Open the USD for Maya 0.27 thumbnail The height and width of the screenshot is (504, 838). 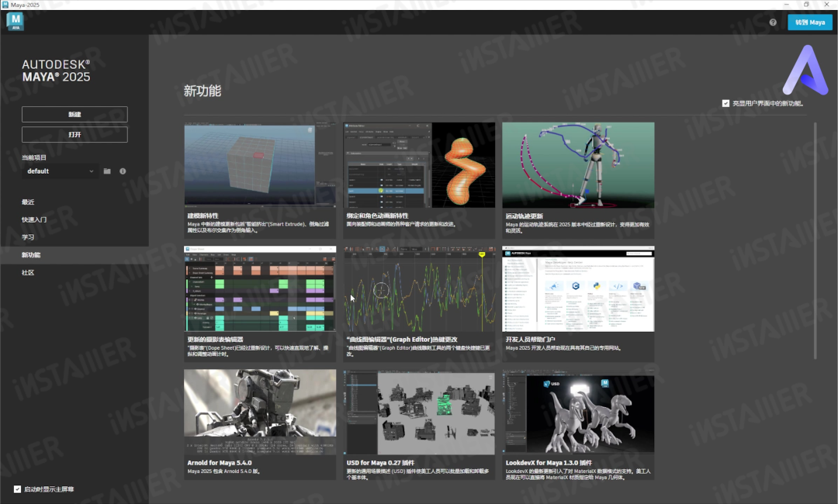419,413
